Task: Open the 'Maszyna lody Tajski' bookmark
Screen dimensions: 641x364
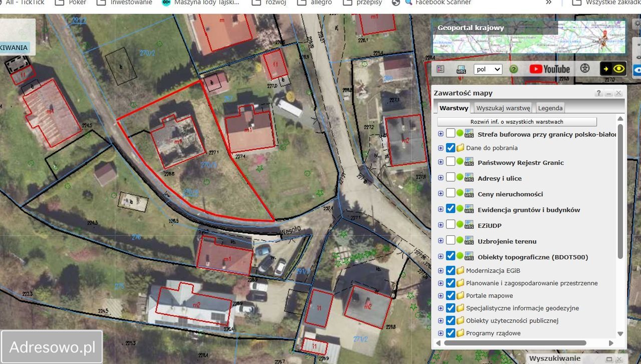Action: (201, 3)
